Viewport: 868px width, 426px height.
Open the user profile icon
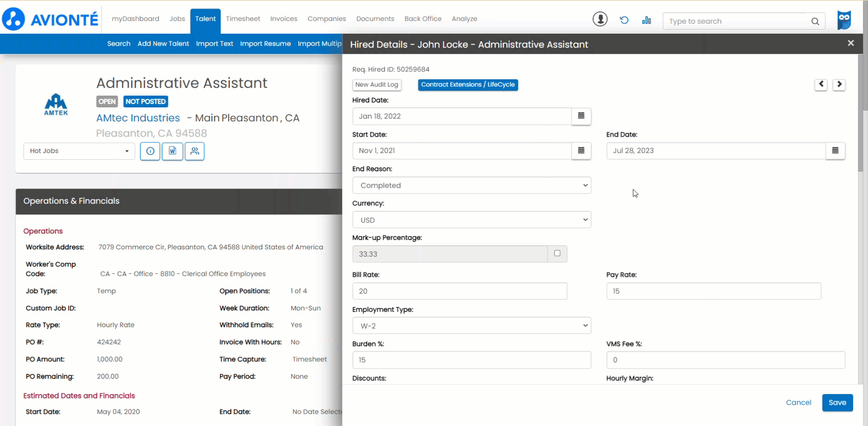(600, 19)
